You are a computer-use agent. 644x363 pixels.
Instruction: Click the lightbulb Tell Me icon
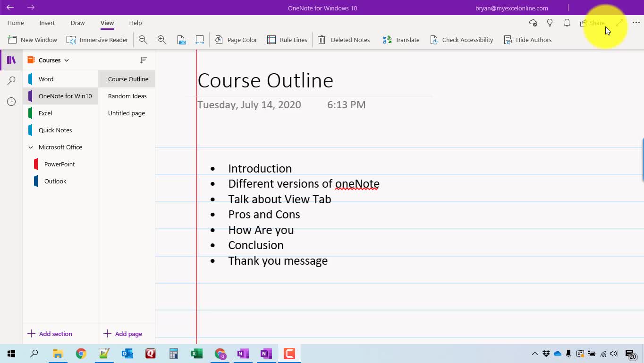550,23
